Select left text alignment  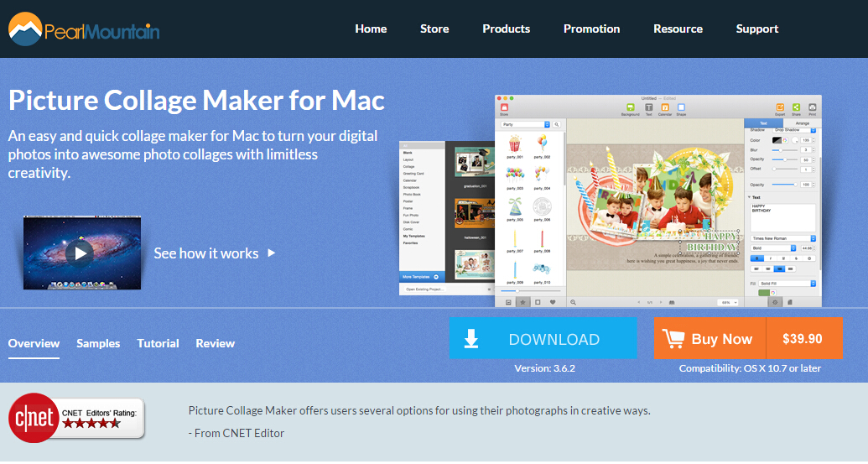[756, 269]
